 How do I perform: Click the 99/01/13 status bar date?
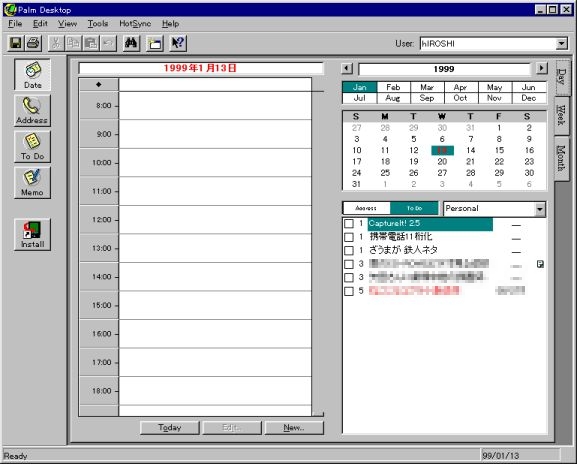[501, 456]
